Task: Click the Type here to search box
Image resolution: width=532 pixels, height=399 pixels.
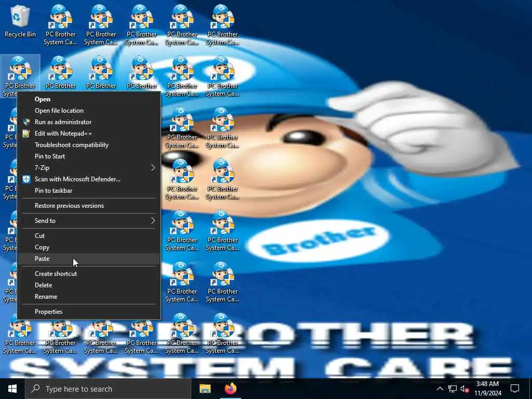Action: [108, 389]
